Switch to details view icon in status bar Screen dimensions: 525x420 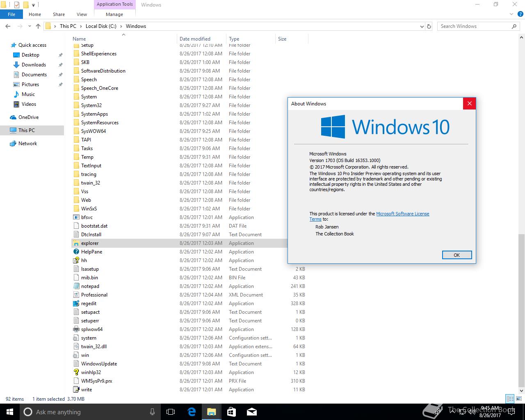[510, 399]
